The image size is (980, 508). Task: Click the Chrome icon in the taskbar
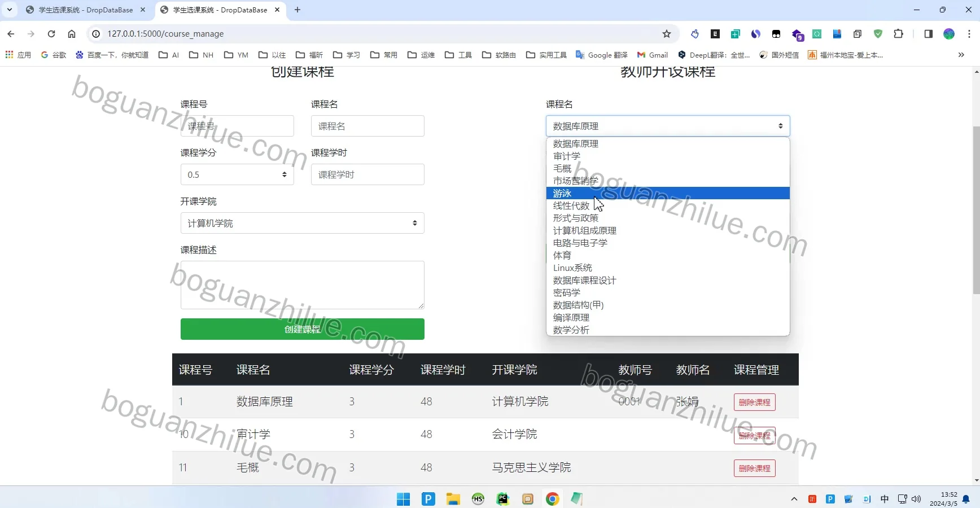[x=552, y=499]
